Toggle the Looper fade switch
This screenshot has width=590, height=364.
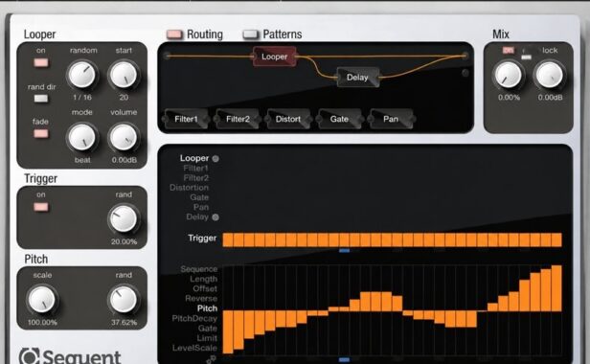(x=41, y=134)
